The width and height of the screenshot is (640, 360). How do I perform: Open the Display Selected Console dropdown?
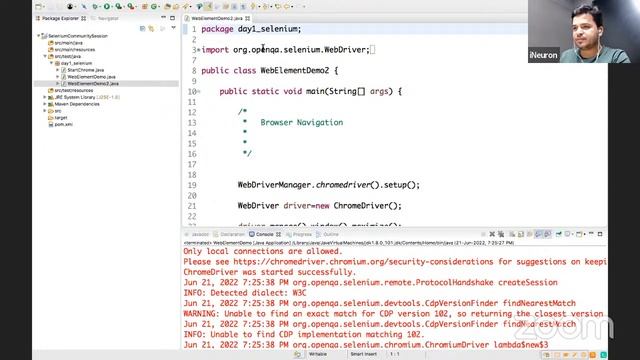point(573,234)
